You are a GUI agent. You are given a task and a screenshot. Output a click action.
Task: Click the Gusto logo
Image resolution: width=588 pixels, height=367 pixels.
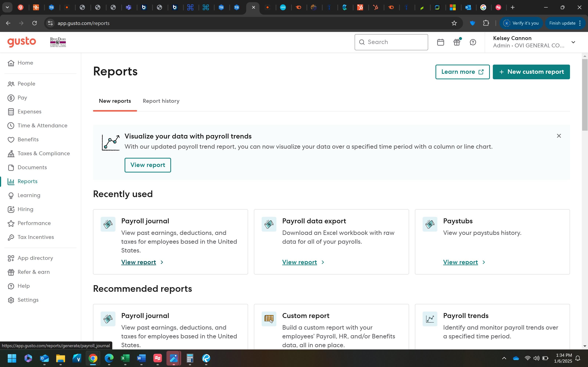[x=22, y=42]
